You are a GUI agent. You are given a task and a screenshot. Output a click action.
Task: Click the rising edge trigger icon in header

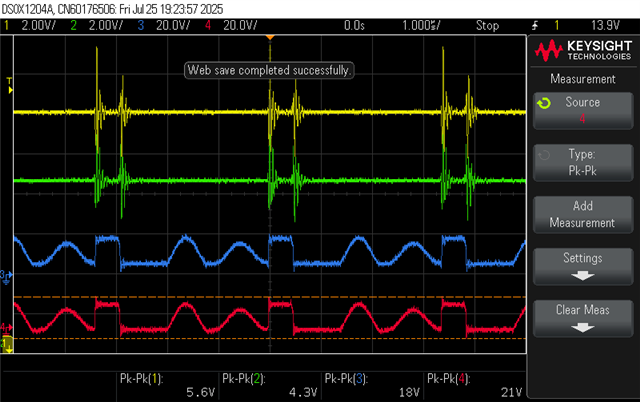point(535,26)
